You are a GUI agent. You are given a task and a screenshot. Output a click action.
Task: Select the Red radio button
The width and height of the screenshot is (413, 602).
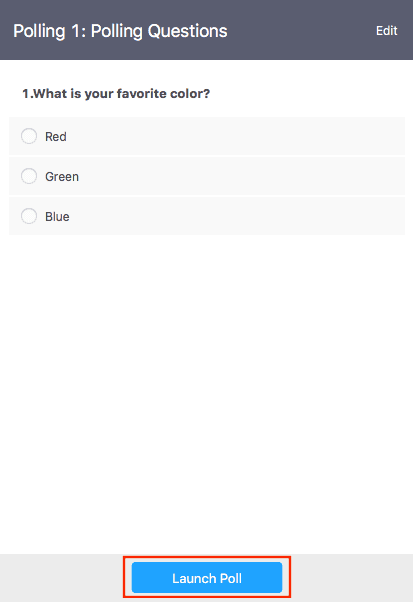pos(29,136)
